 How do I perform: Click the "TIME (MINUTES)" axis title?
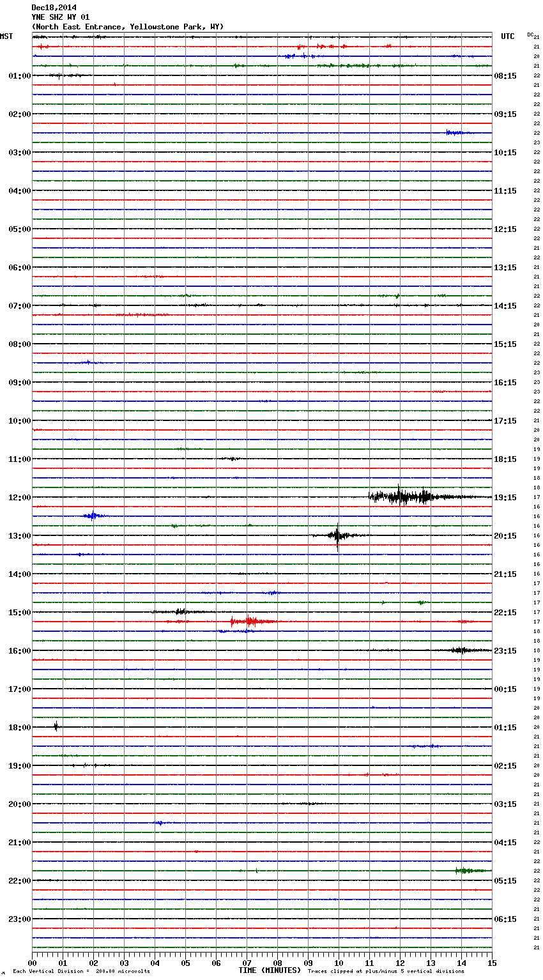(270, 970)
